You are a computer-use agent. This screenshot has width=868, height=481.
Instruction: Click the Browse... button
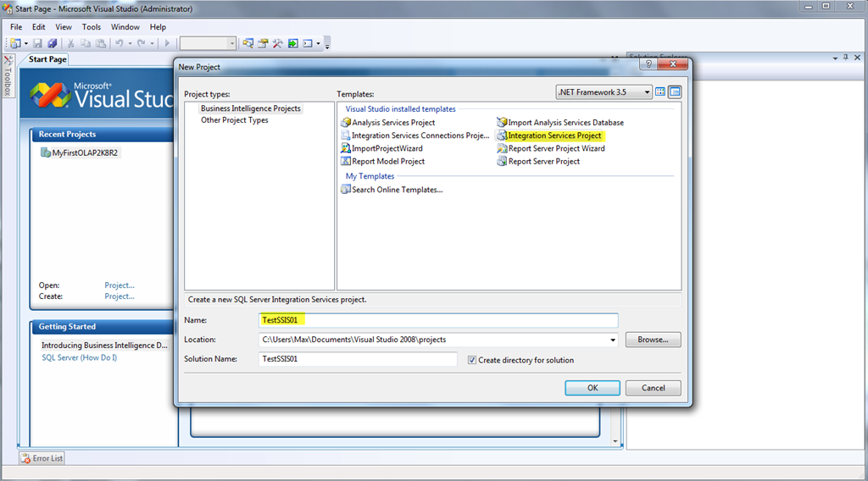(654, 340)
